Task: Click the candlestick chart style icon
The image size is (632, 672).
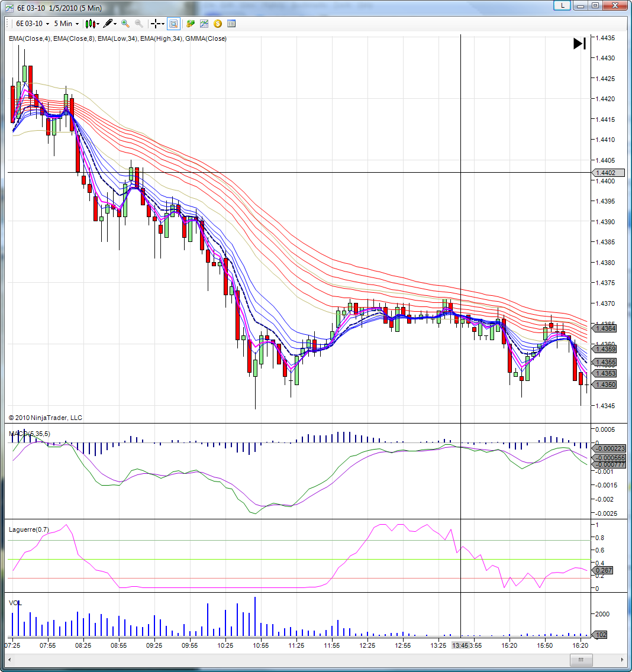Action: click(x=89, y=24)
